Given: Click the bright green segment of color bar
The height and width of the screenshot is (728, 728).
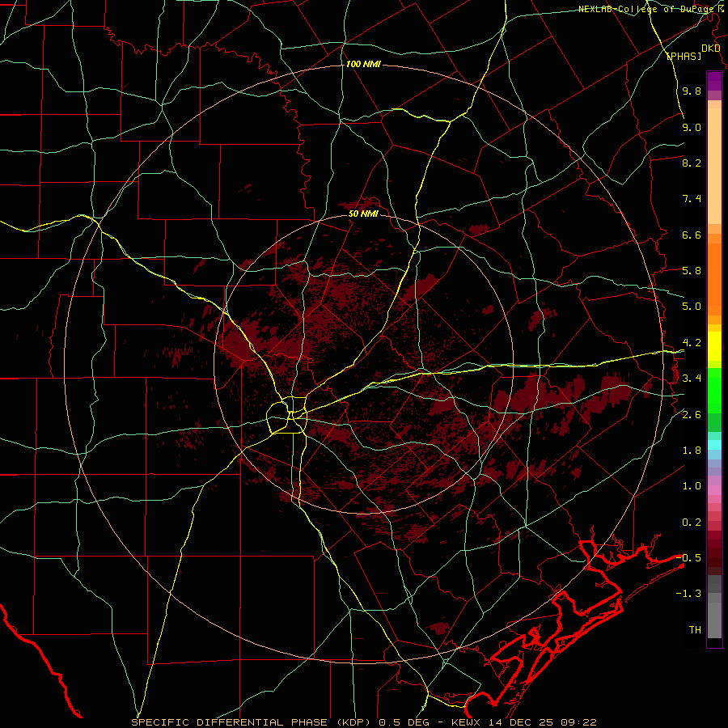Looking at the screenshot, I should 714,390.
